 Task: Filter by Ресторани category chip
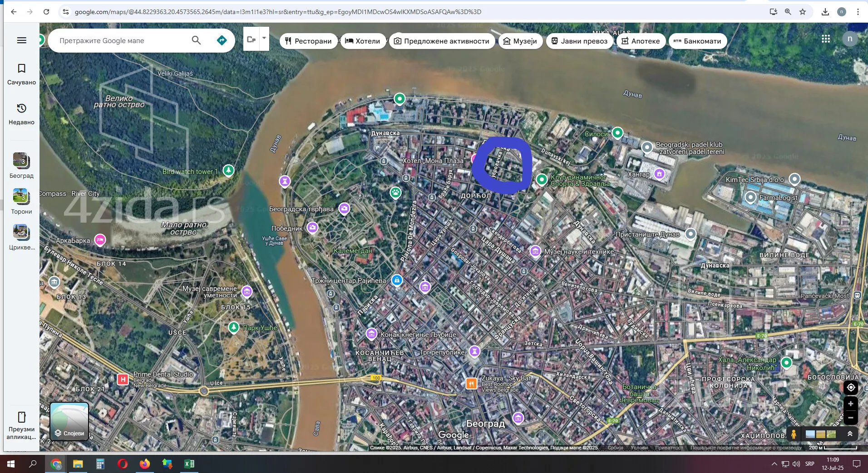[308, 41]
